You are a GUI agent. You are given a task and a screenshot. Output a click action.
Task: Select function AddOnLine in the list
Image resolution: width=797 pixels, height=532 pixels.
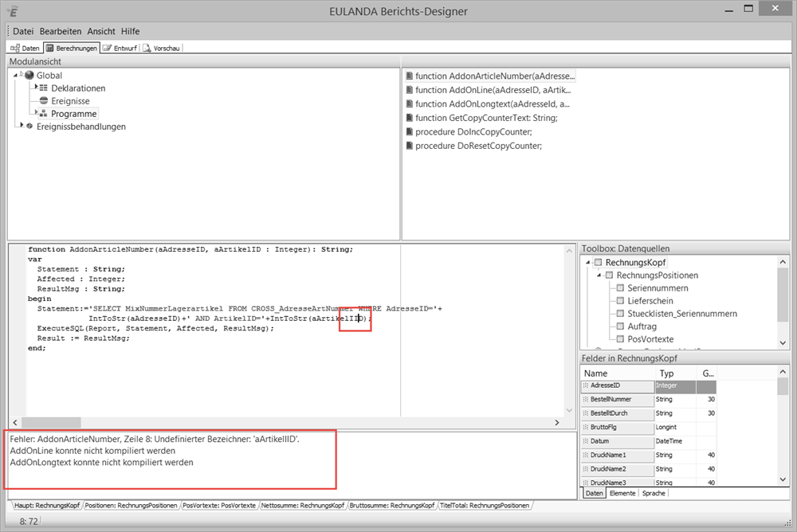(x=493, y=90)
